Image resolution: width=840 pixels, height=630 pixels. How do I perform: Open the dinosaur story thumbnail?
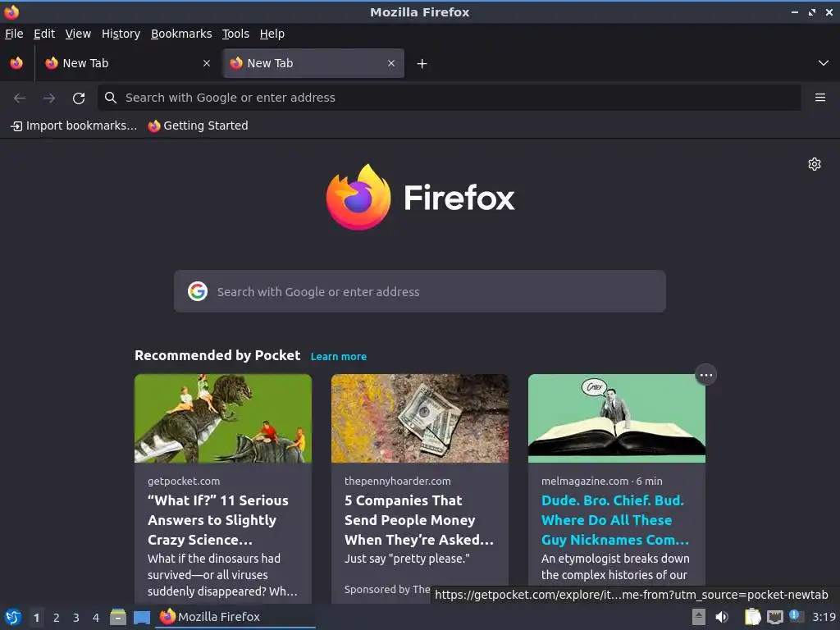pos(223,418)
